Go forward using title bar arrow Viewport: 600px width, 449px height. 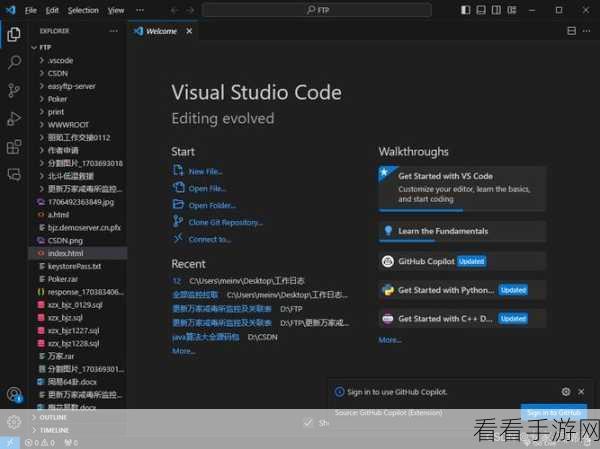(x=190, y=10)
